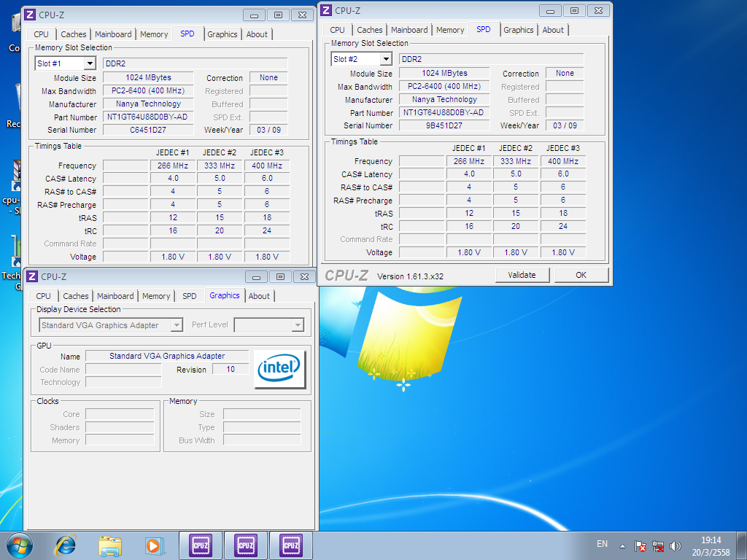Open Memory tab in Slot #1 window
Image resolution: width=747 pixels, height=560 pixels.
pos(154,34)
